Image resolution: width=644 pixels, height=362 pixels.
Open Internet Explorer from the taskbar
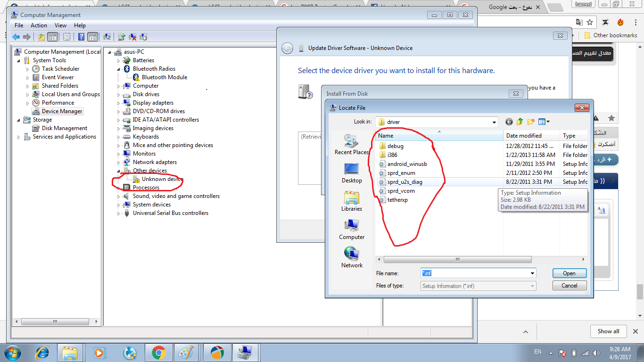coord(42,353)
